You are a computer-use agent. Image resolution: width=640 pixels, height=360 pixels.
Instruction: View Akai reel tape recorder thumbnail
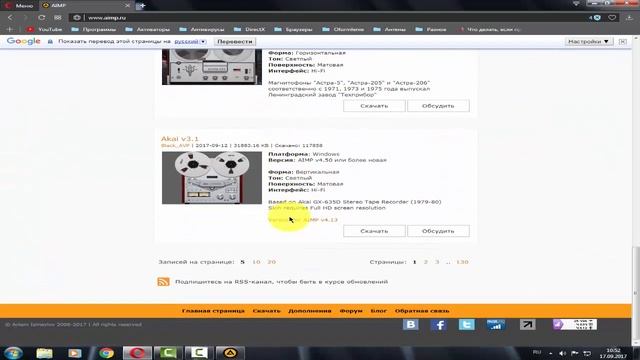[x=212, y=178]
